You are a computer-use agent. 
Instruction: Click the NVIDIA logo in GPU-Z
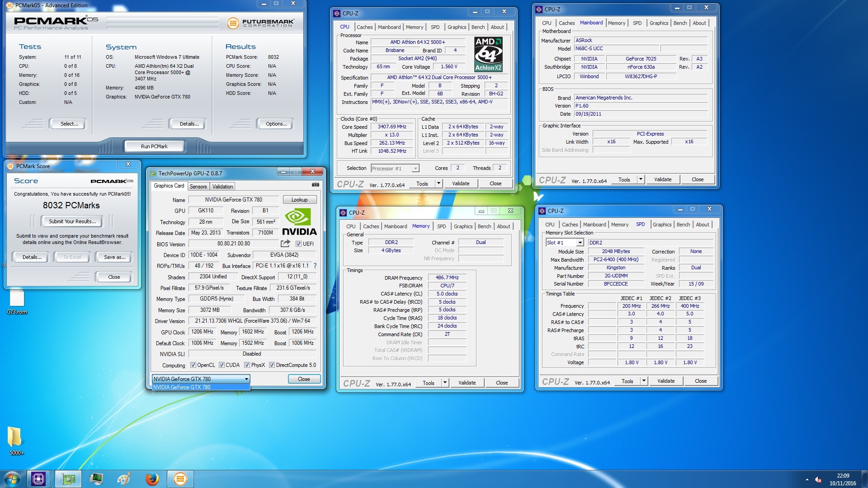pyautogui.click(x=299, y=222)
